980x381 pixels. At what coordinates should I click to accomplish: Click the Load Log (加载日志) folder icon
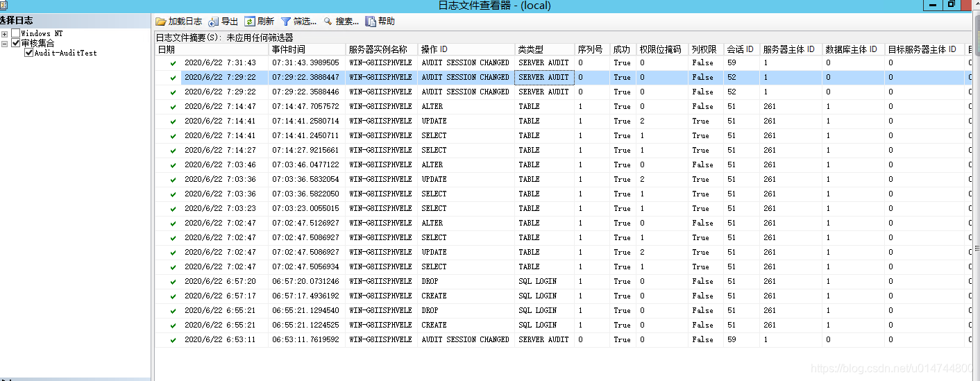point(161,22)
